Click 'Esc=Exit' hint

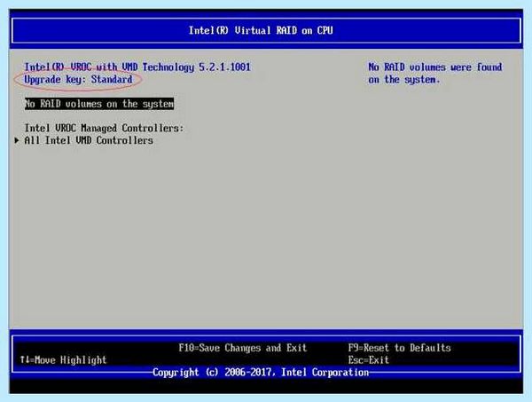coord(369,360)
